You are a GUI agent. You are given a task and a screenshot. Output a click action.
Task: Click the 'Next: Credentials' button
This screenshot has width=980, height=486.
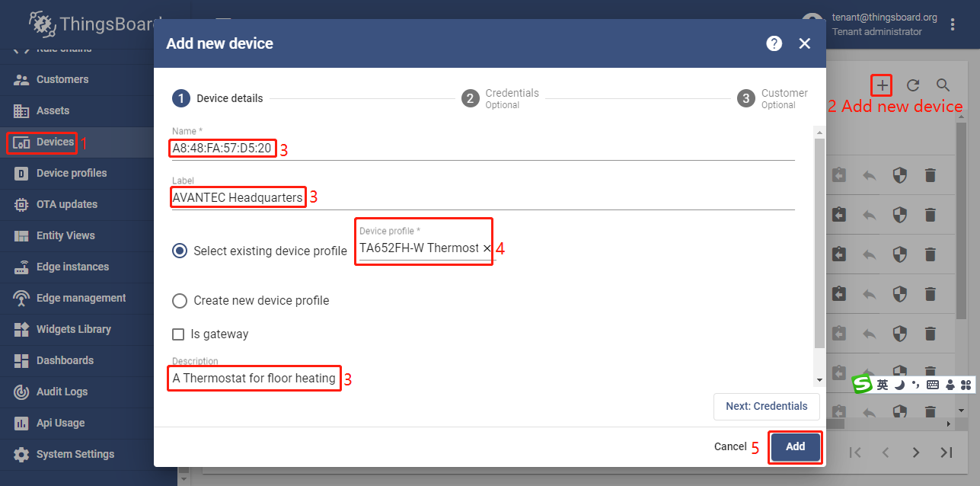pyautogui.click(x=767, y=406)
